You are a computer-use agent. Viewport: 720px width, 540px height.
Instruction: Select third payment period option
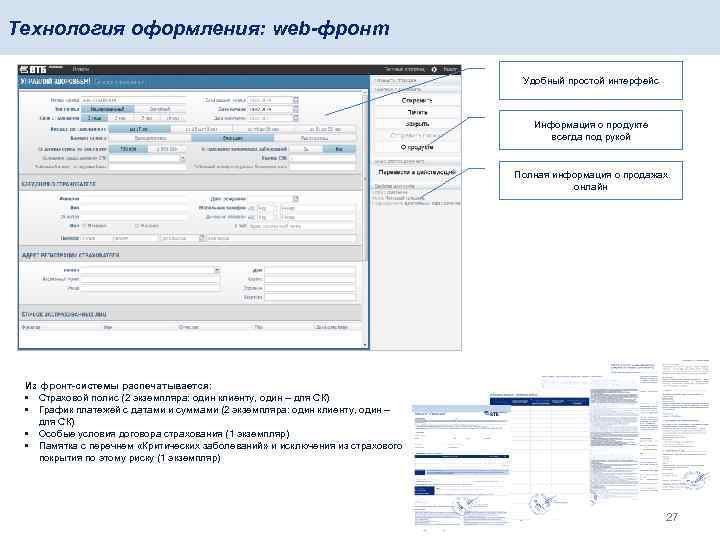[x=263, y=129]
